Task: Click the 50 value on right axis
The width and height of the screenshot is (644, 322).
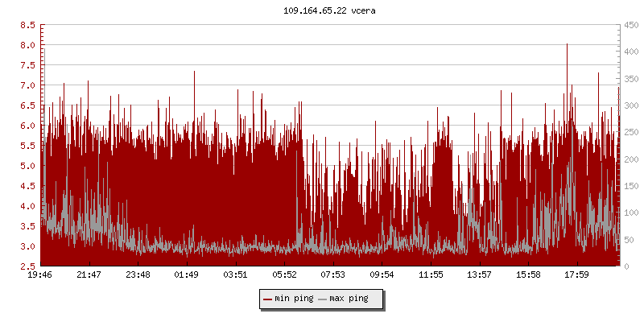Action: [629, 240]
